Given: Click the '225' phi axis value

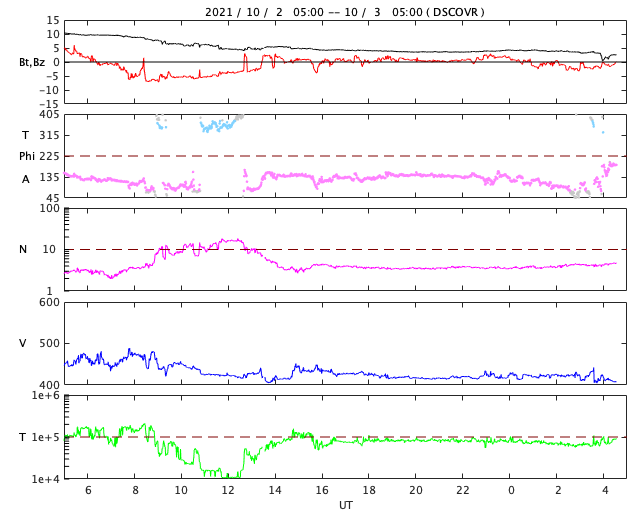Looking at the screenshot, I should (49, 156).
